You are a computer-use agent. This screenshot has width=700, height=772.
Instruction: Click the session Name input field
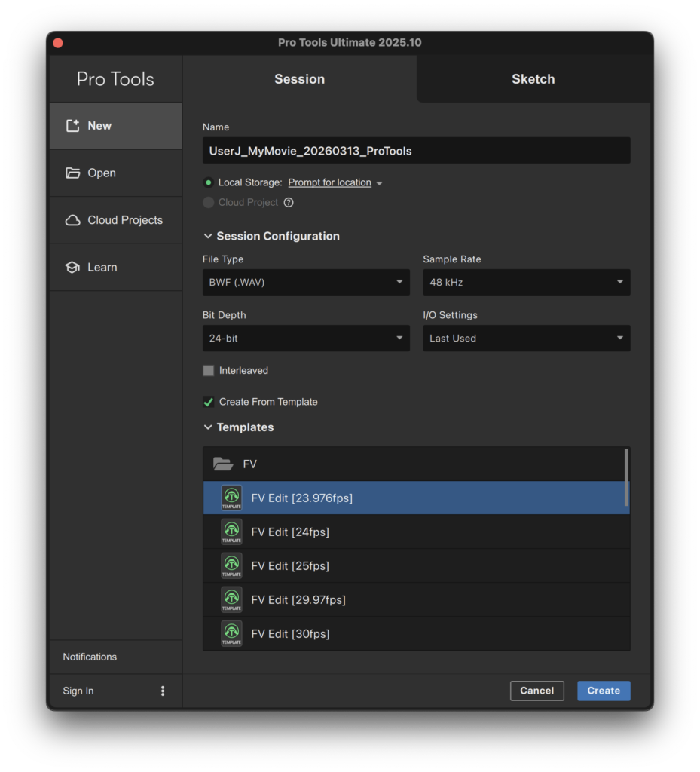[416, 151]
